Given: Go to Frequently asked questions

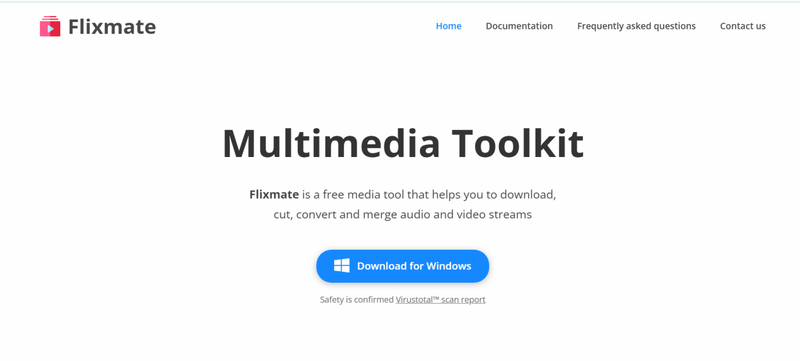Looking at the screenshot, I should [x=636, y=26].
